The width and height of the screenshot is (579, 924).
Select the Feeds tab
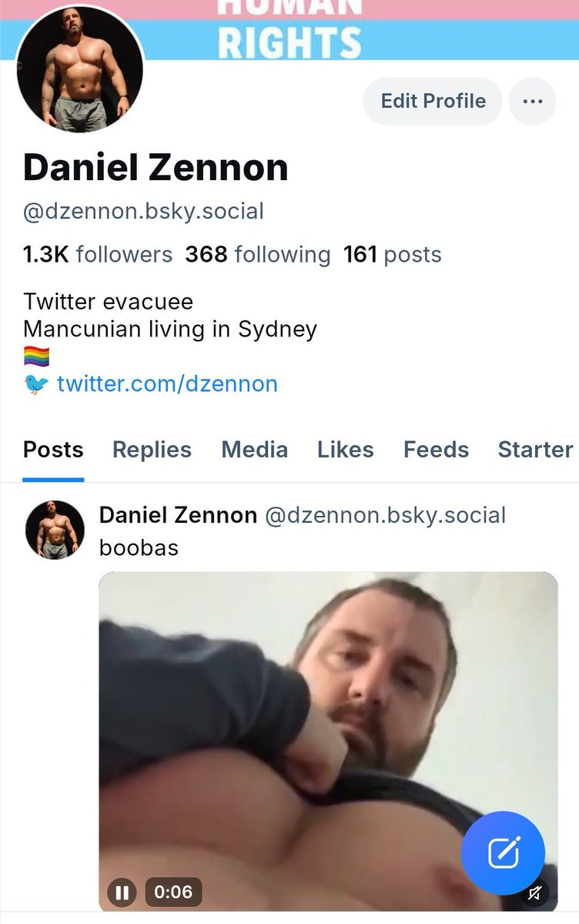[x=436, y=450]
